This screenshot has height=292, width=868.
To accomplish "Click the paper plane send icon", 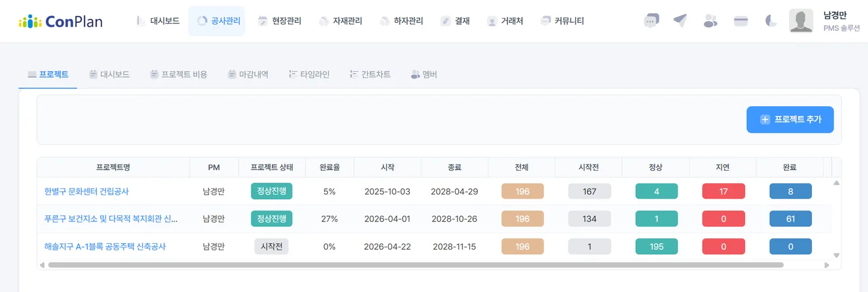I will coord(681,21).
